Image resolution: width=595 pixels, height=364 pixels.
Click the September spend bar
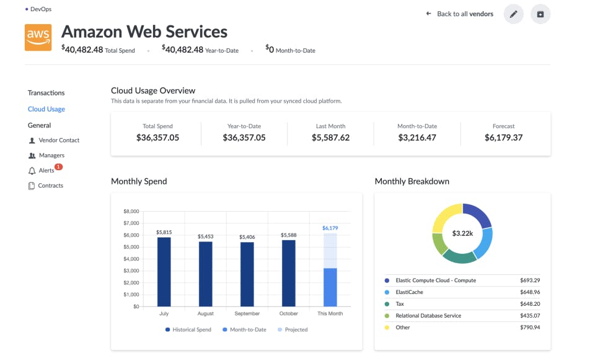[x=247, y=274]
